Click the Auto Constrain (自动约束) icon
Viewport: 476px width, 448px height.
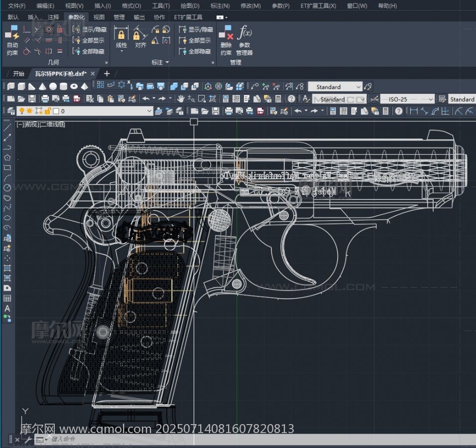[x=13, y=32]
